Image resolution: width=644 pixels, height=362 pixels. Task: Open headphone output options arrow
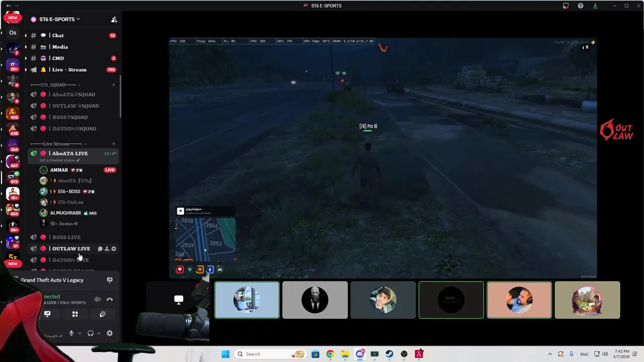click(99, 333)
